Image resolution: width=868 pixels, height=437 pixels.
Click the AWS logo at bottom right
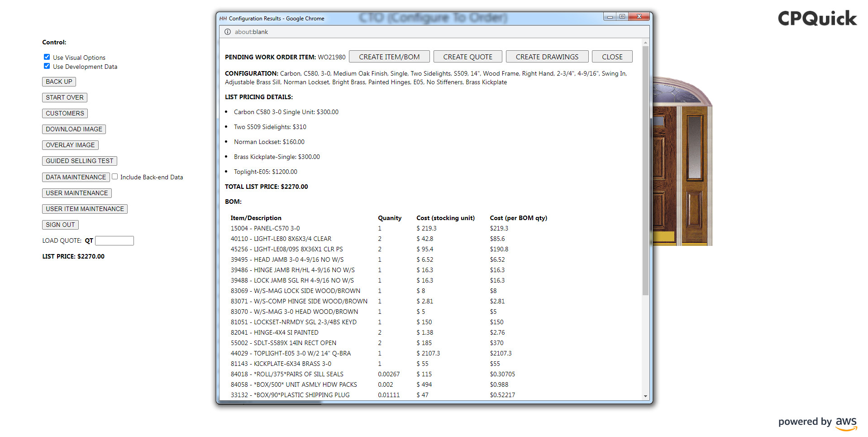click(845, 423)
